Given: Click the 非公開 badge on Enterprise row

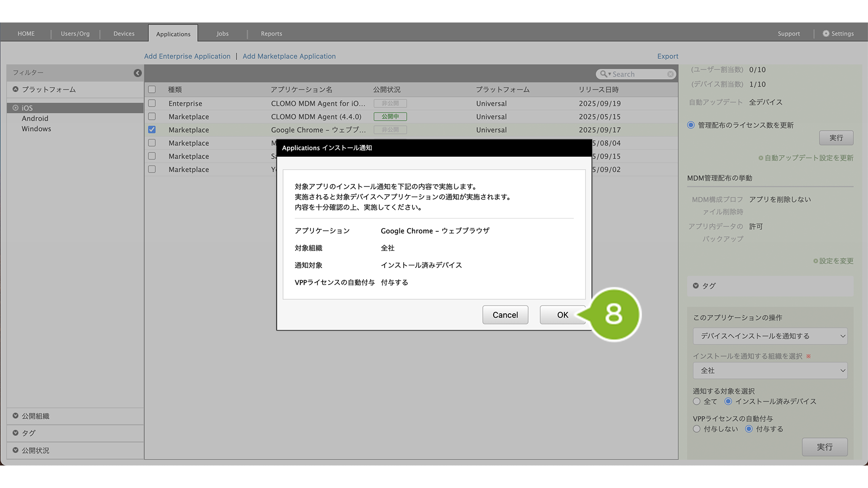Looking at the screenshot, I should pos(390,103).
